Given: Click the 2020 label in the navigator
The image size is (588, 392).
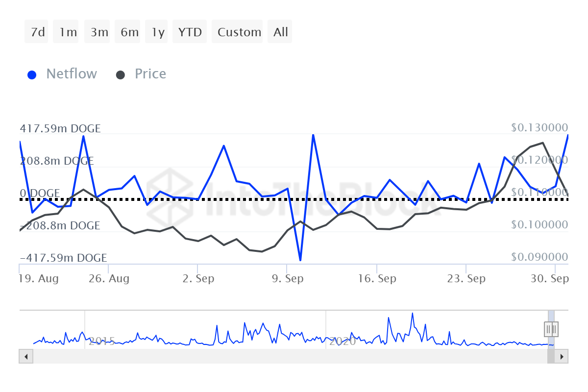Looking at the screenshot, I should click(x=342, y=341).
